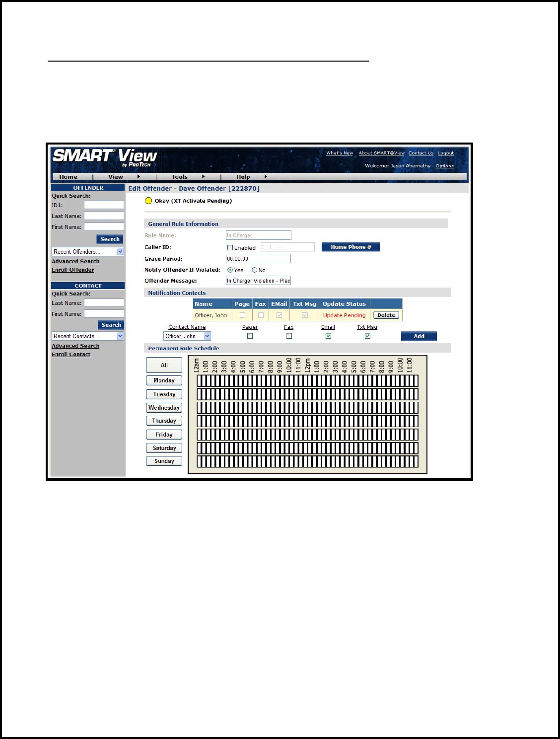Click the Monday schedule button
The height and width of the screenshot is (739, 560).
pyautogui.click(x=164, y=380)
